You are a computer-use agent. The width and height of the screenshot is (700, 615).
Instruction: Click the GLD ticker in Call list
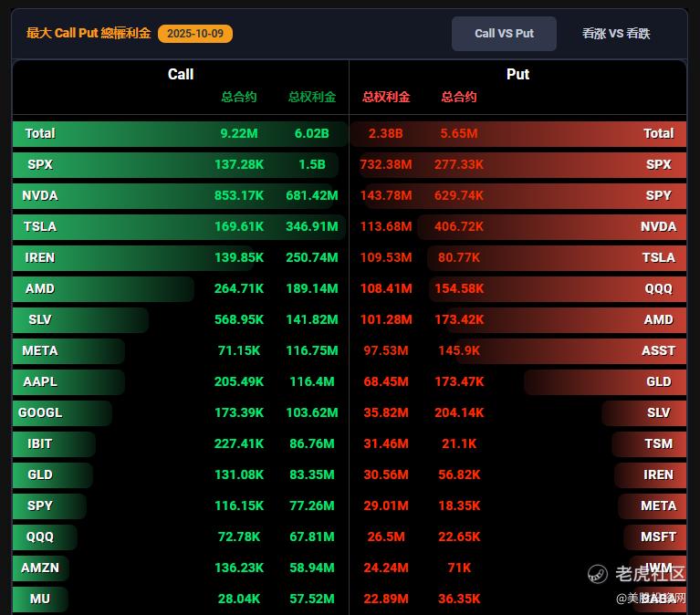pyautogui.click(x=40, y=474)
